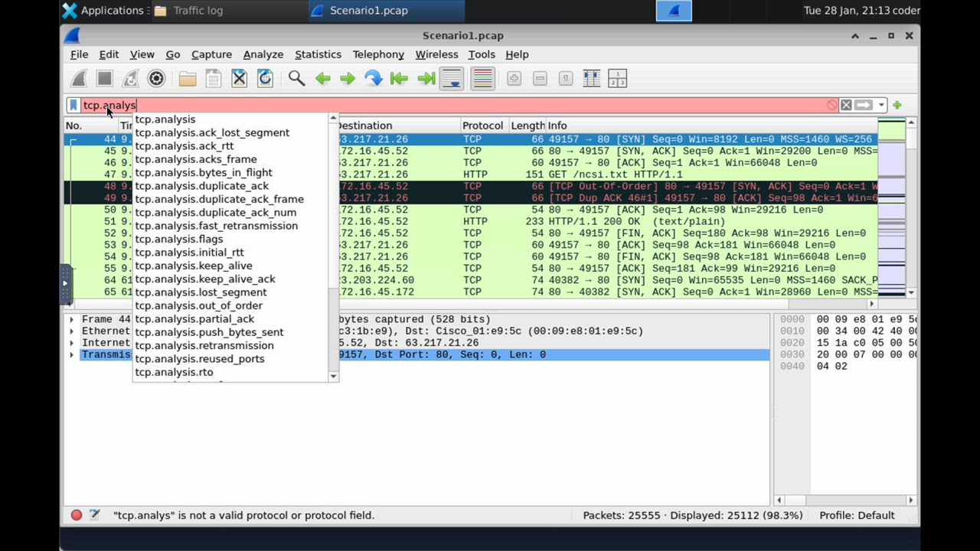This screenshot has width=980, height=551.
Task: Choose tcp.analysis.retransmission from suggestions
Action: click(204, 345)
